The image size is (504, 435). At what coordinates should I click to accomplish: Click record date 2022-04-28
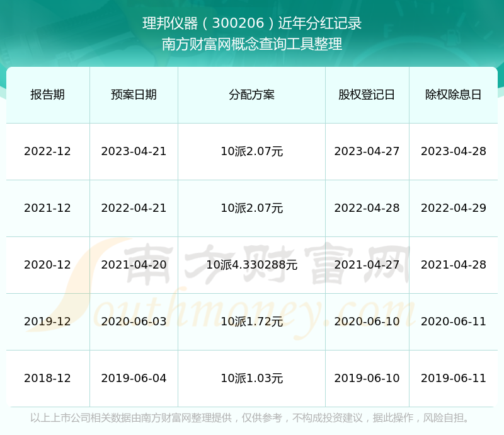click(x=367, y=208)
